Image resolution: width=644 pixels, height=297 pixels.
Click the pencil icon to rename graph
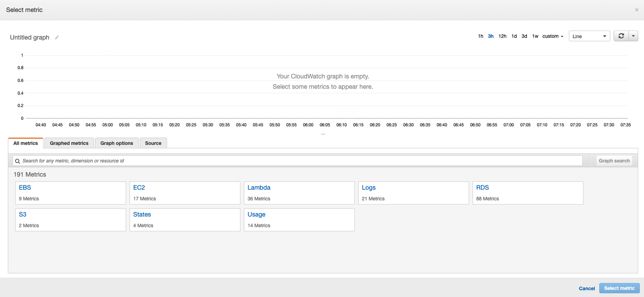point(57,37)
